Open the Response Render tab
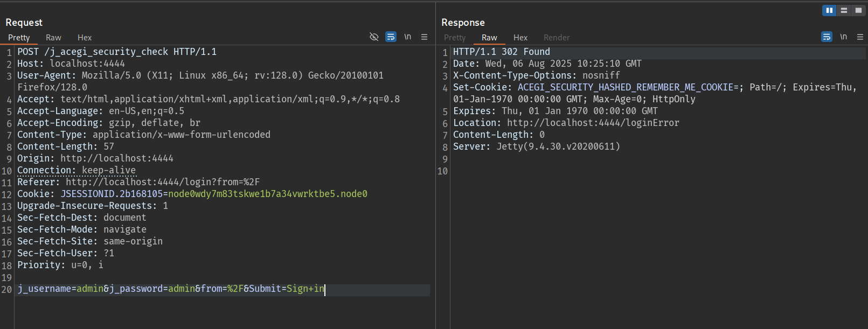This screenshot has height=329, width=868. coord(556,38)
